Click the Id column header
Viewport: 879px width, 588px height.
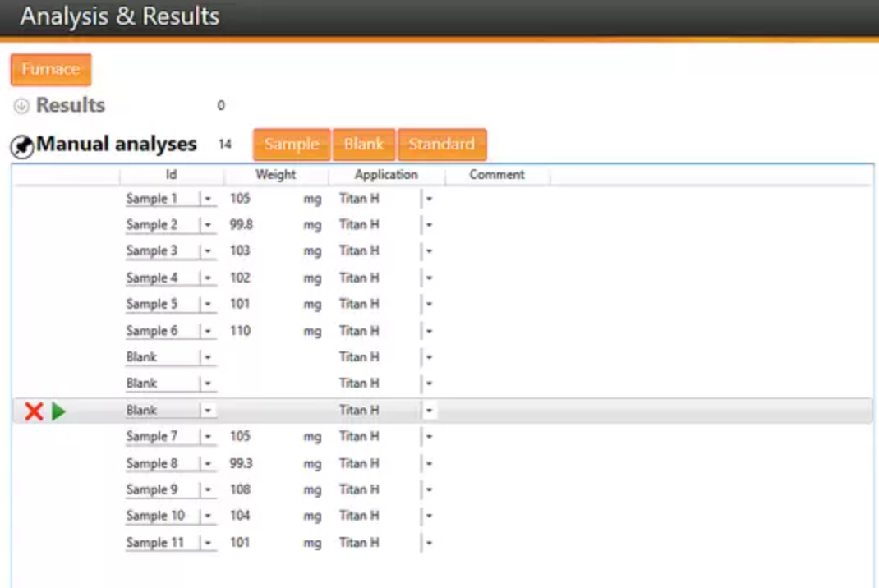coord(171,175)
